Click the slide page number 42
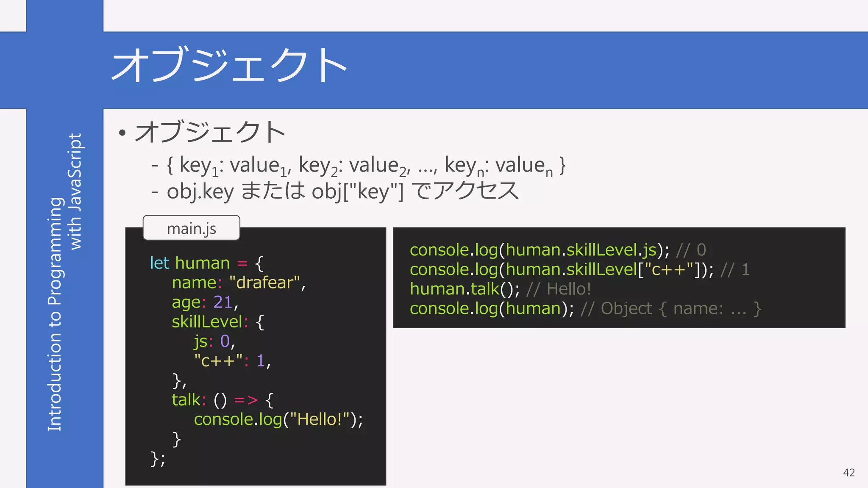Viewport: 868px width, 488px height. click(x=849, y=472)
